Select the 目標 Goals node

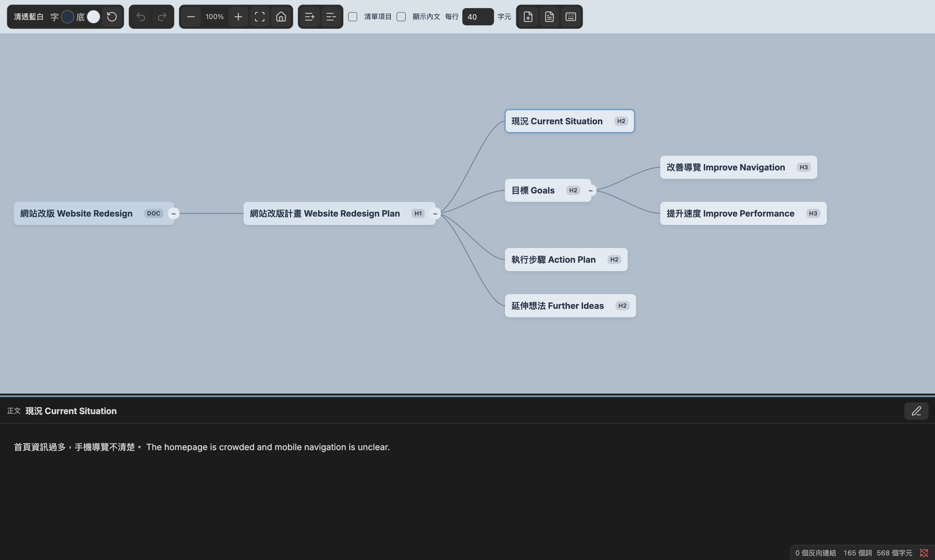point(548,190)
